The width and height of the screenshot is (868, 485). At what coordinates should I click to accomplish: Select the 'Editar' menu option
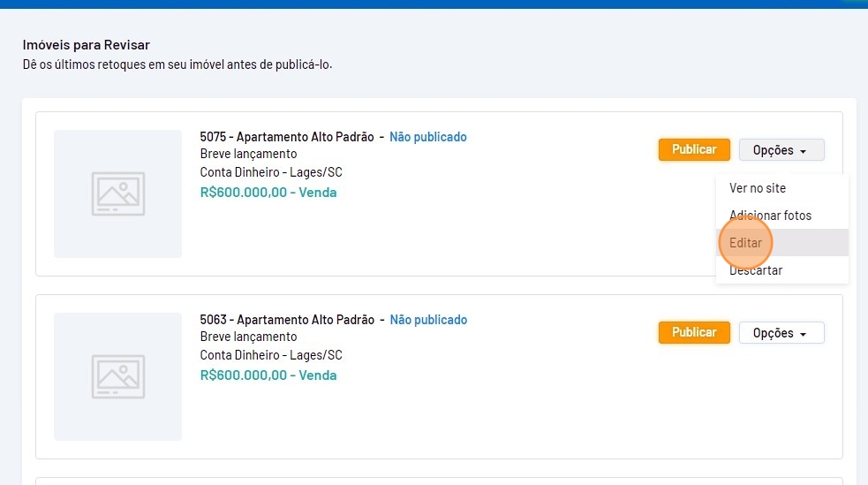point(746,243)
